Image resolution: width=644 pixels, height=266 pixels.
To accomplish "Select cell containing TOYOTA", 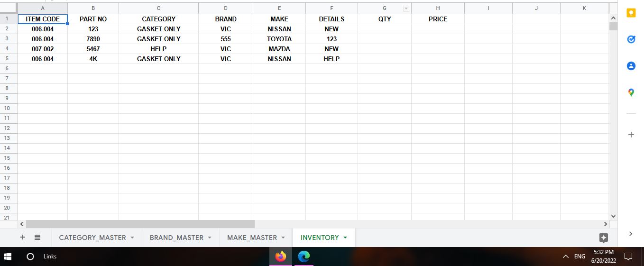I will click(279, 39).
